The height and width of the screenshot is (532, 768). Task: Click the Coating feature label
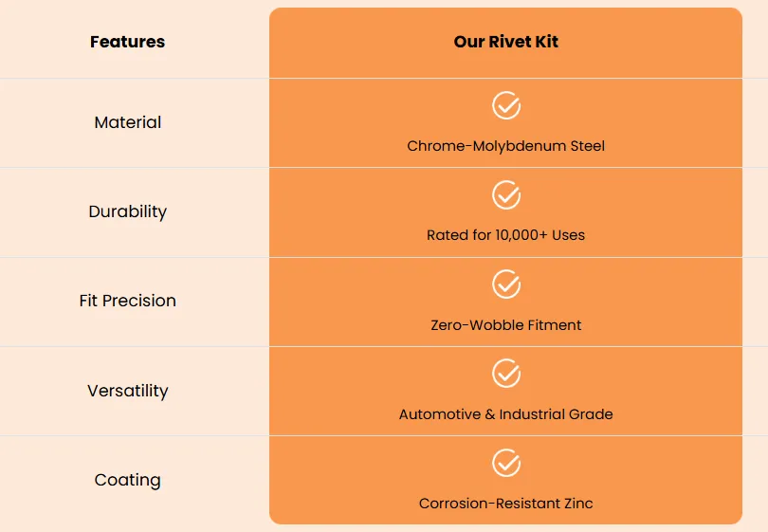click(x=128, y=480)
